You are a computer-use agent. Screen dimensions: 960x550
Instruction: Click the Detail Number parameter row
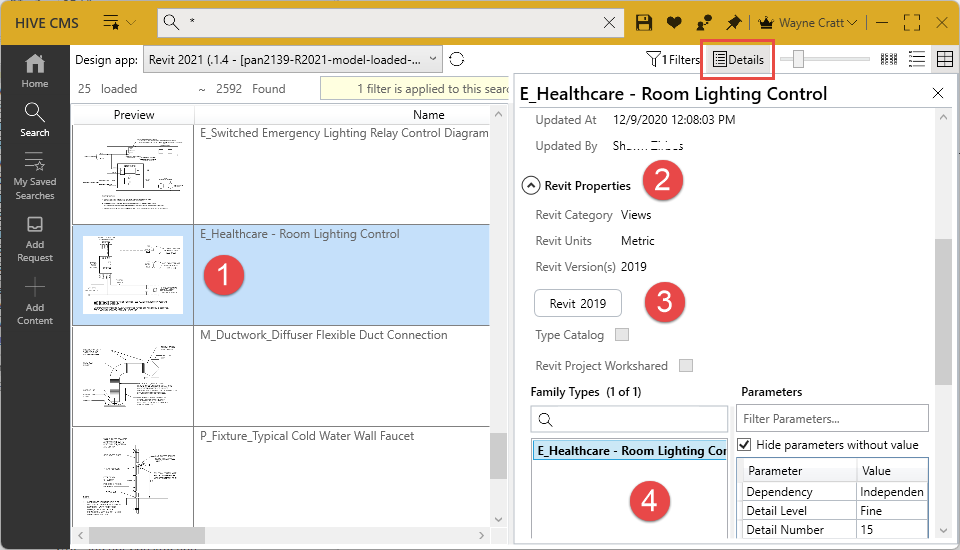coord(834,530)
